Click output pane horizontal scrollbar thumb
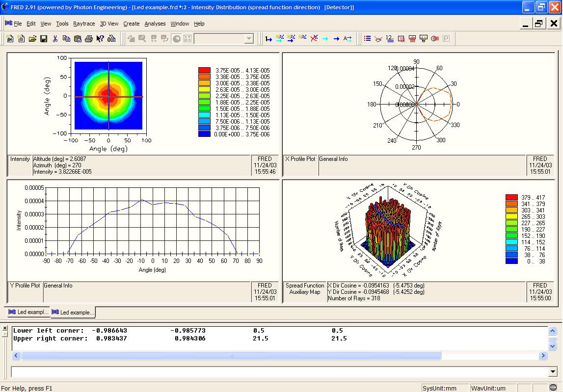The height and width of the screenshot is (392, 563). point(231,355)
